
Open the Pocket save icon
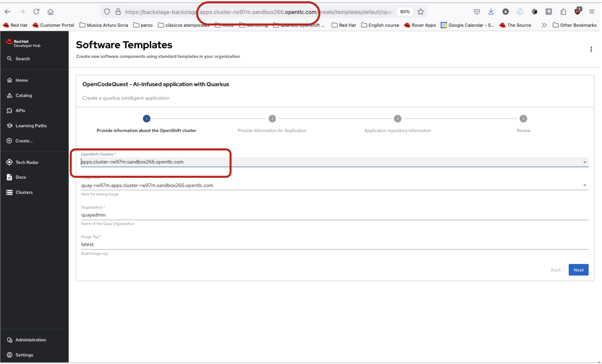(477, 12)
